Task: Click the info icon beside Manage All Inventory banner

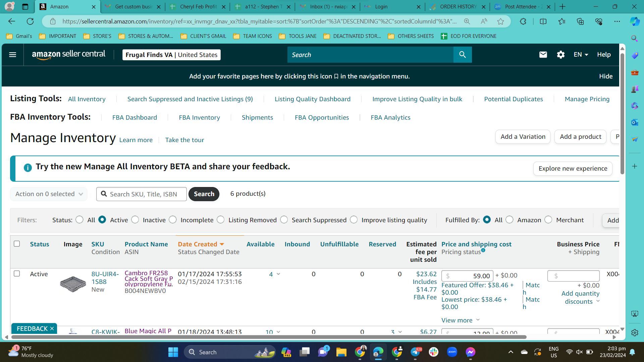Action: coord(28,168)
